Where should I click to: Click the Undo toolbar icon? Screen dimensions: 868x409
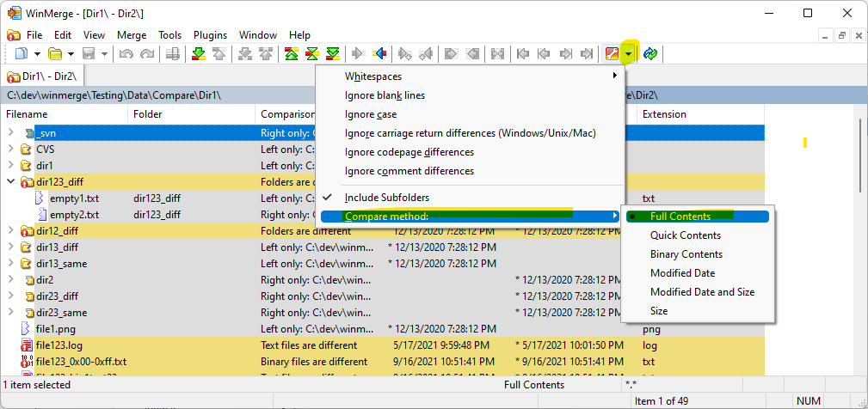click(126, 53)
